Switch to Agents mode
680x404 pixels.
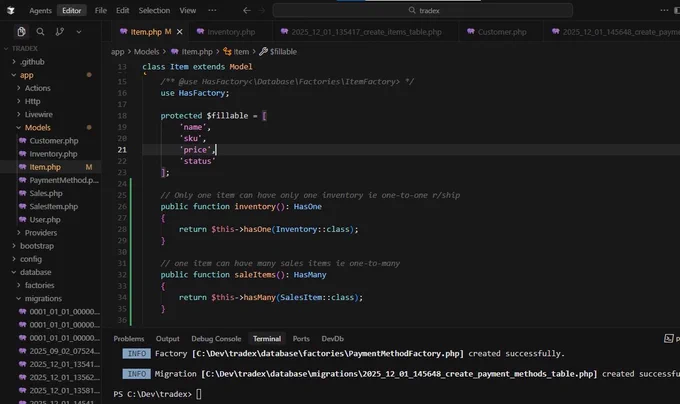[x=40, y=10]
